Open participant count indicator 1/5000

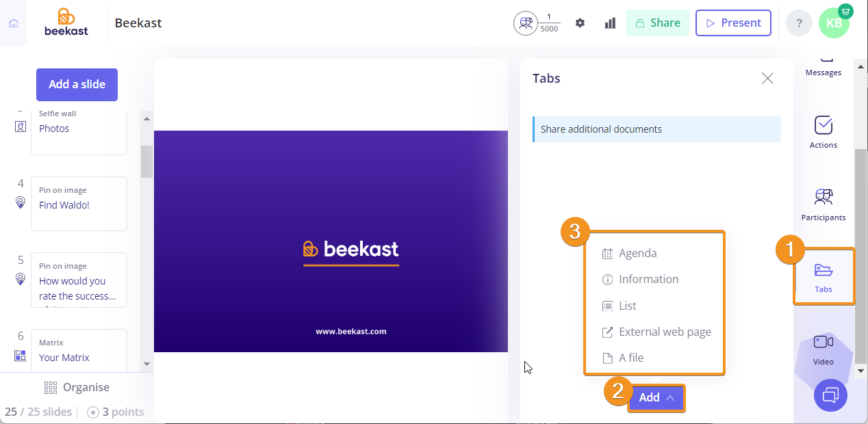point(537,23)
